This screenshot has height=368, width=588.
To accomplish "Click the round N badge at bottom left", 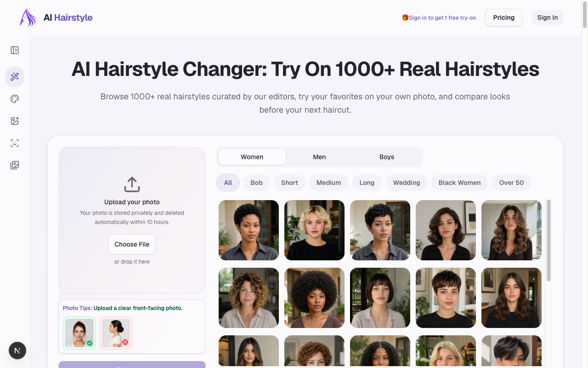I will tap(17, 351).
